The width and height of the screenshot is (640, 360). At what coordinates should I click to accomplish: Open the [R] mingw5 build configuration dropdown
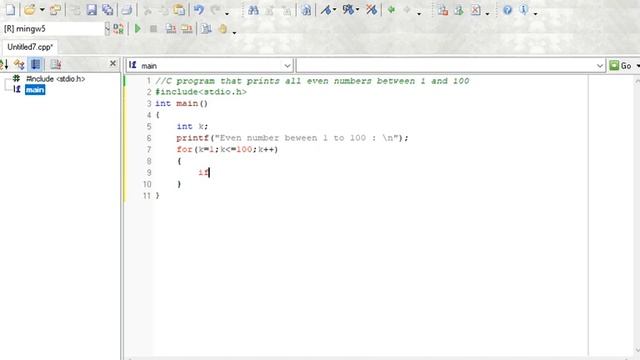pos(107,29)
